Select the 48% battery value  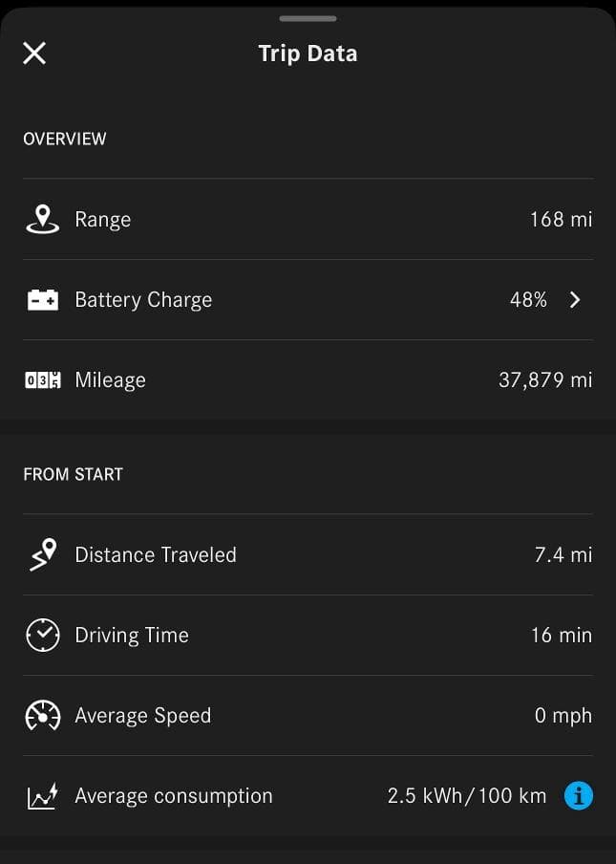[528, 300]
